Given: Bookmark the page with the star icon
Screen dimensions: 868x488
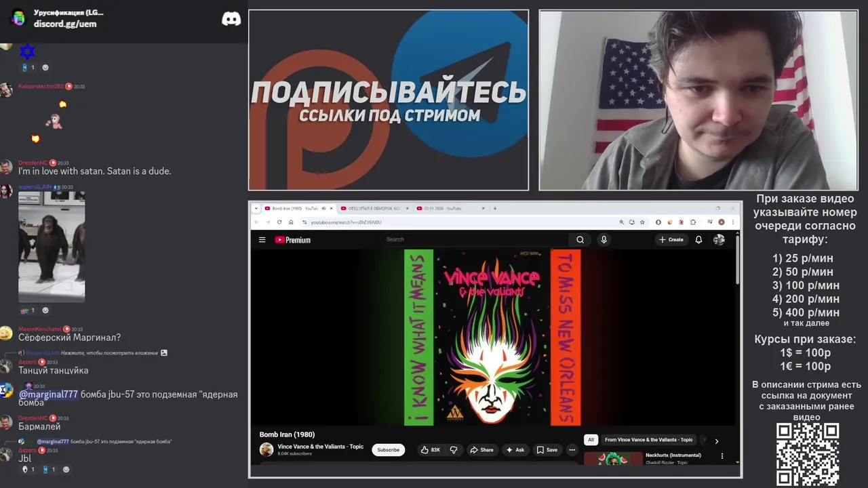Looking at the screenshot, I should [642, 222].
